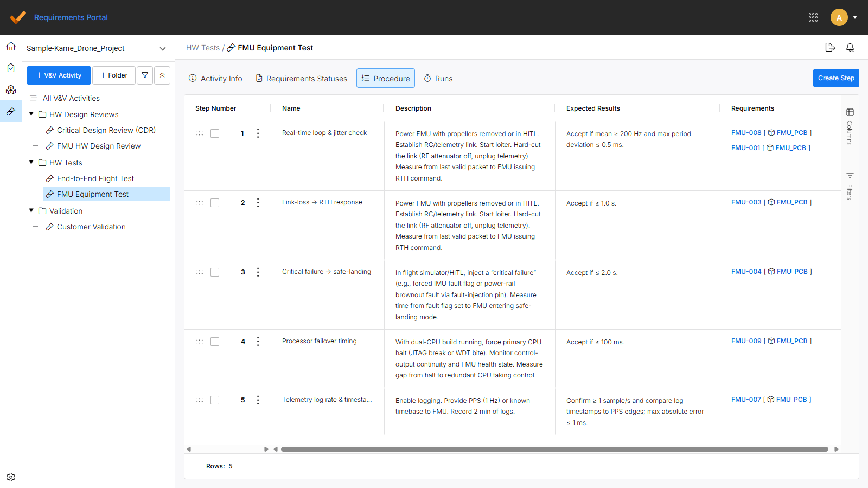Click the collapse-all chevrons icon
The height and width of the screenshot is (488, 868).
pos(162,75)
